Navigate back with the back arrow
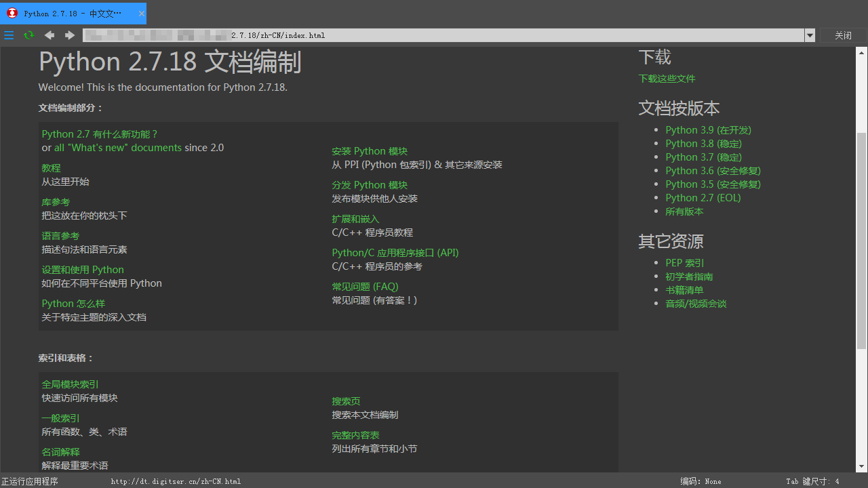Viewport: 868px width, 488px height. point(49,35)
